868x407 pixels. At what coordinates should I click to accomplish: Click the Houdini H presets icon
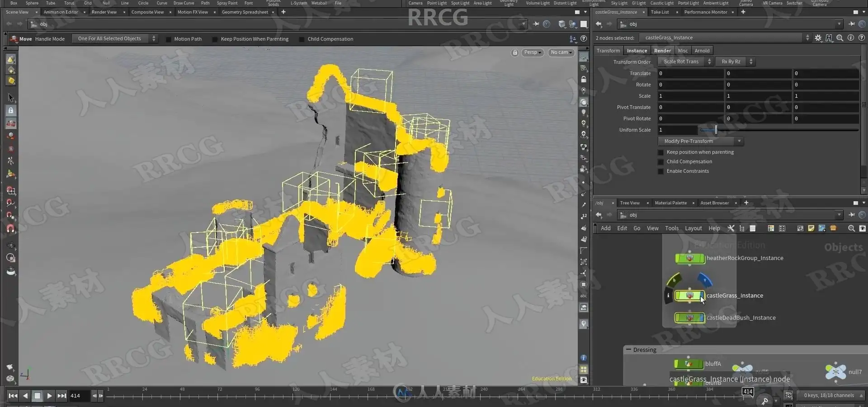point(829,38)
